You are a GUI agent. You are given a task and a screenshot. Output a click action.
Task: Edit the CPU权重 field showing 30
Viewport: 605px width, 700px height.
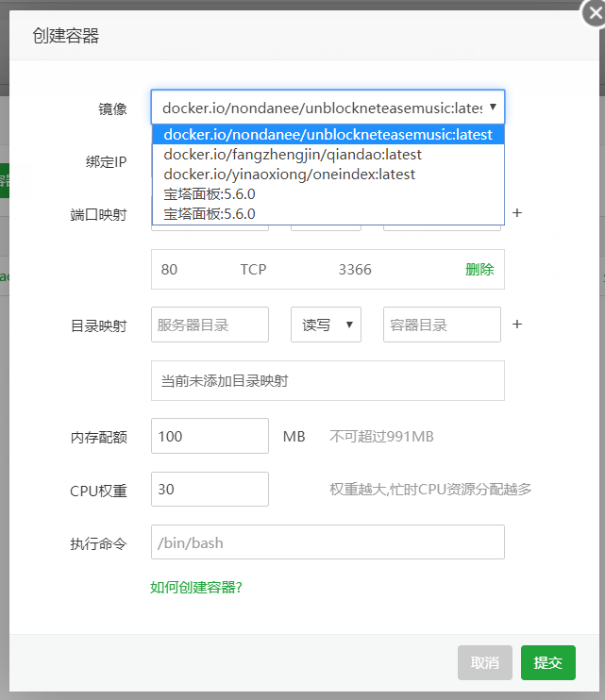(x=210, y=490)
